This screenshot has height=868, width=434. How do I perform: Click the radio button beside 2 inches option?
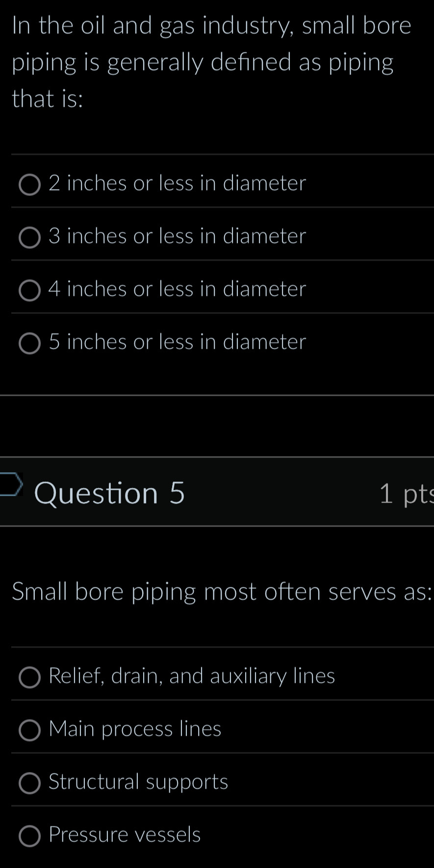[x=29, y=185]
